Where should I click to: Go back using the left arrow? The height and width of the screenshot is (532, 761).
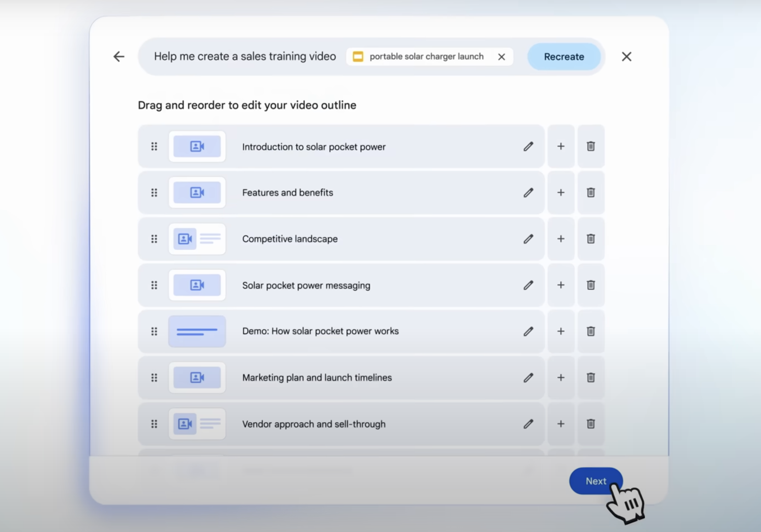[119, 57]
